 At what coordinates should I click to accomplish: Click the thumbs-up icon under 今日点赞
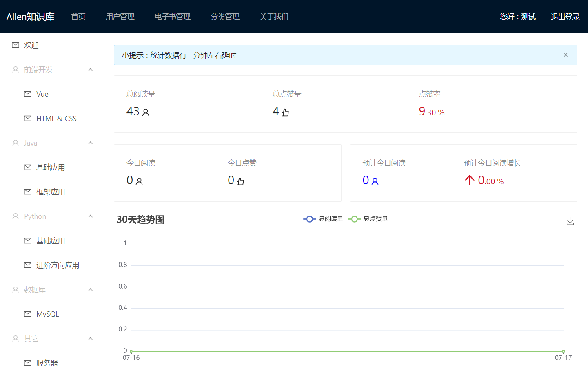240,181
